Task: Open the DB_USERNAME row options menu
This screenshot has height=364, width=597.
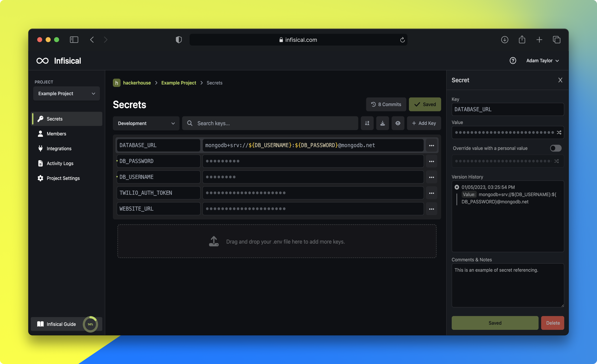Action: pos(431,177)
